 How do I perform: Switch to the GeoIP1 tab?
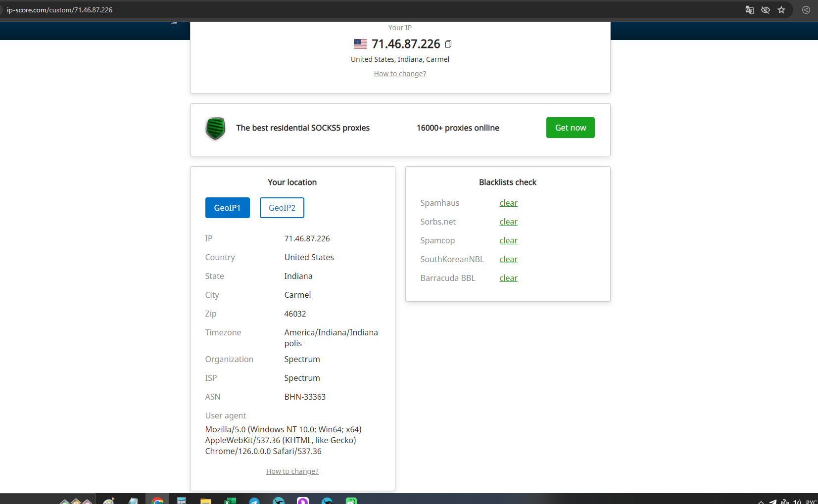[227, 208]
